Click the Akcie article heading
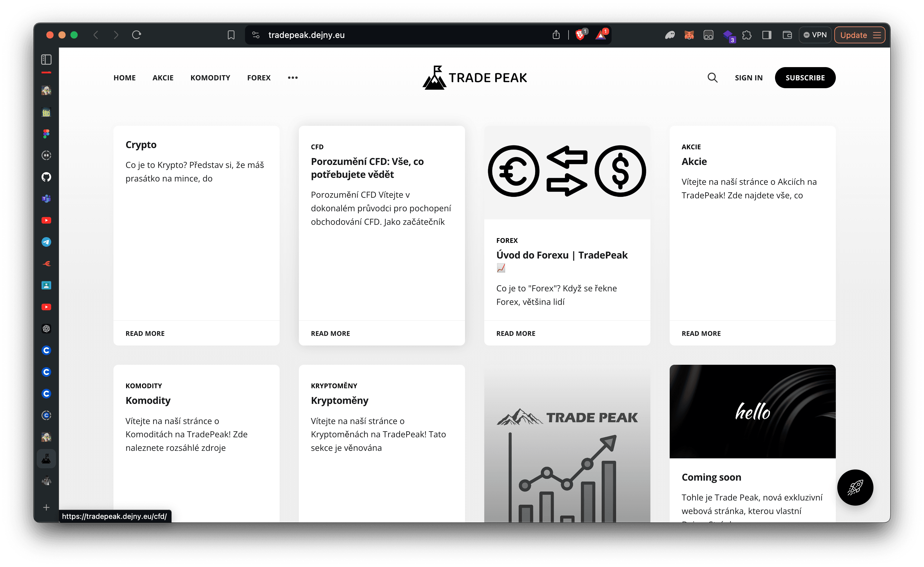This screenshot has width=924, height=567. (694, 161)
